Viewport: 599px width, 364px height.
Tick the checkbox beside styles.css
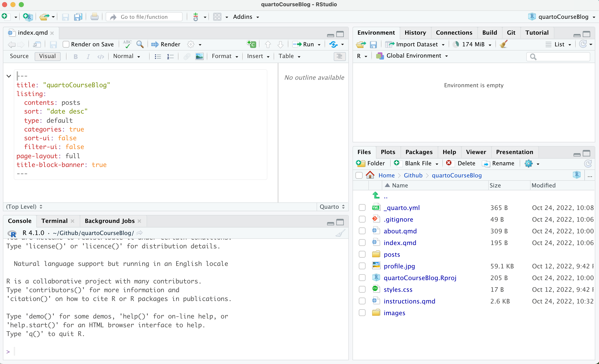pyautogui.click(x=362, y=289)
